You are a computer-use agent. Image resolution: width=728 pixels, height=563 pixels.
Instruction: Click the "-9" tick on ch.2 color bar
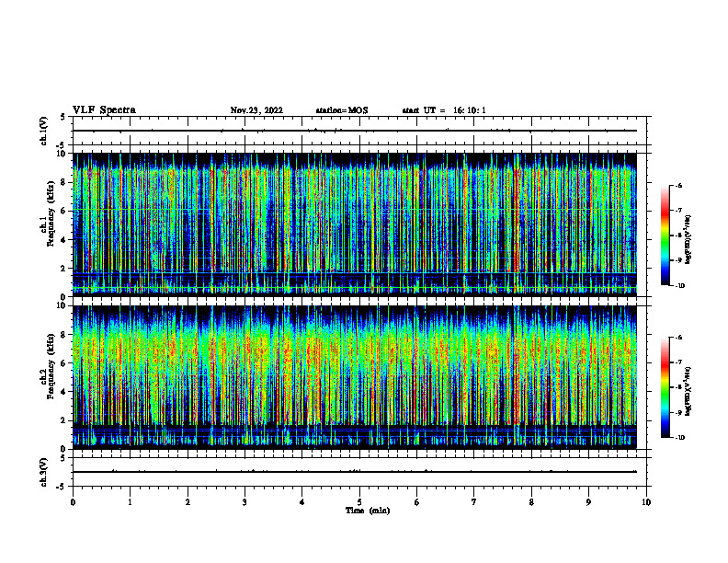(678, 412)
